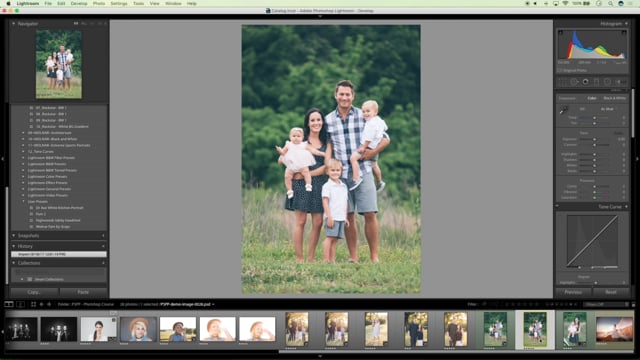Screen dimensions: 640x360
Task: Open the Apple menu
Action: tap(8, 4)
